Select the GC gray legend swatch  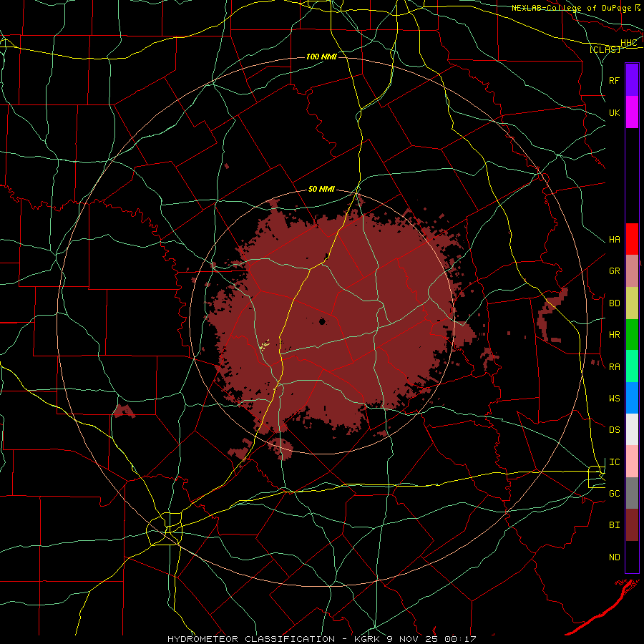(x=632, y=493)
